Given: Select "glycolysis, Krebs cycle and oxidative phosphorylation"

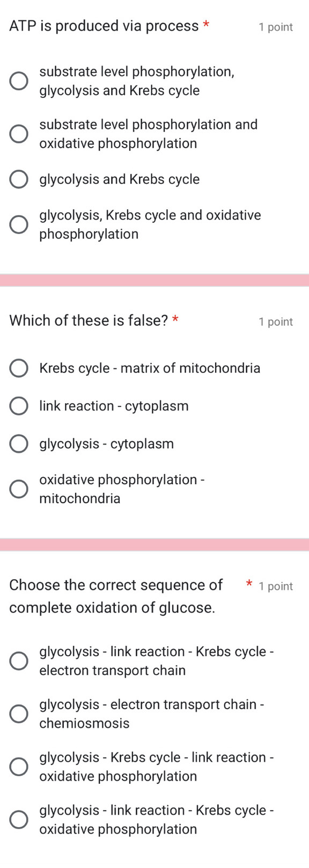Looking at the screenshot, I should [19, 224].
